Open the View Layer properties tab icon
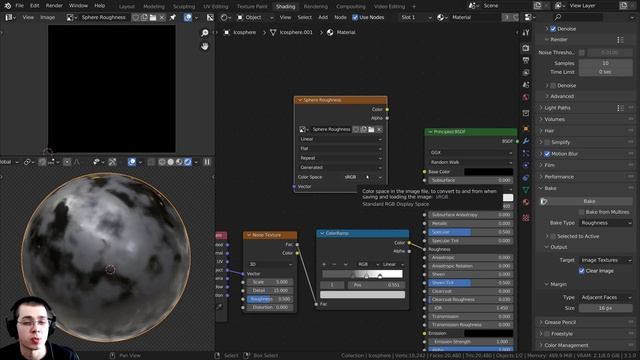 pyautogui.click(x=526, y=73)
